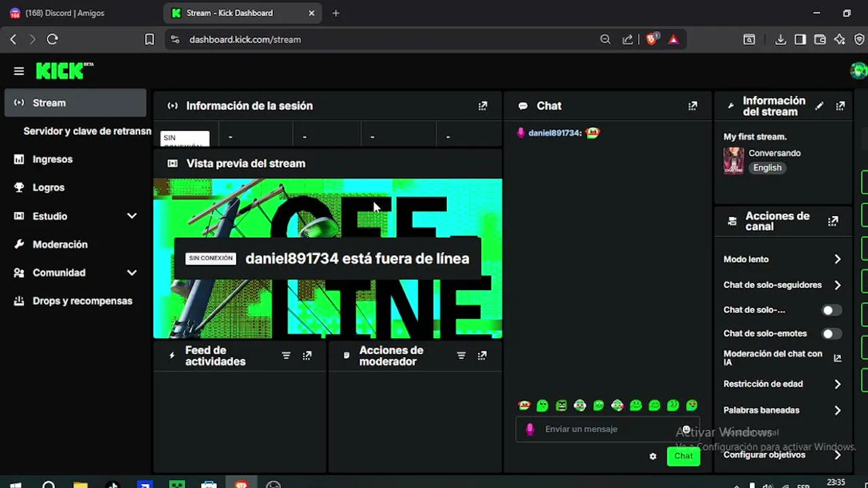The height and width of the screenshot is (488, 868).
Task: Open Palabras baneadas options
Action: [783, 410]
